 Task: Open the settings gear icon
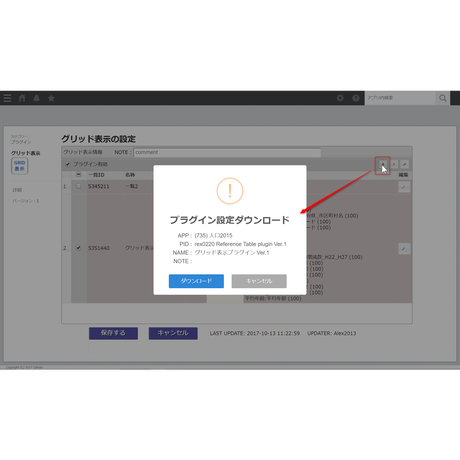[x=340, y=98]
